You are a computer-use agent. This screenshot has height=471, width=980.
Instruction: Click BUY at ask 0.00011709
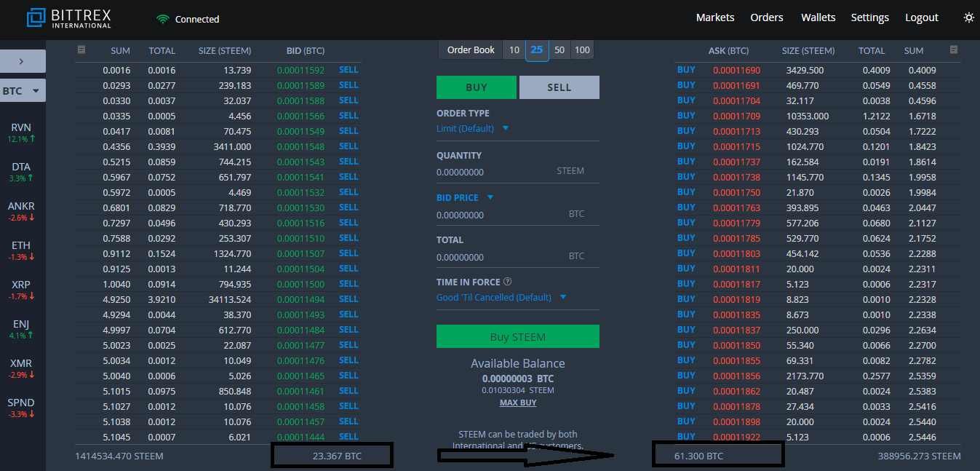pyautogui.click(x=686, y=116)
